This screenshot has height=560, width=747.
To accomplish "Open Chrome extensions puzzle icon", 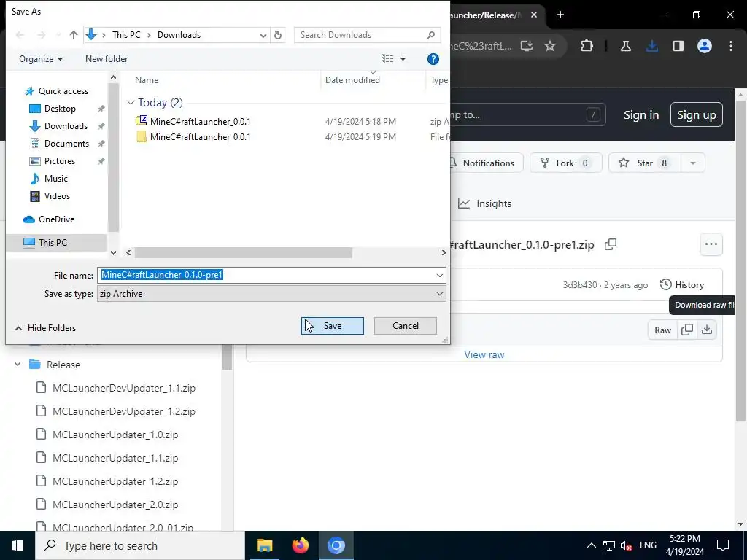I will tap(587, 46).
